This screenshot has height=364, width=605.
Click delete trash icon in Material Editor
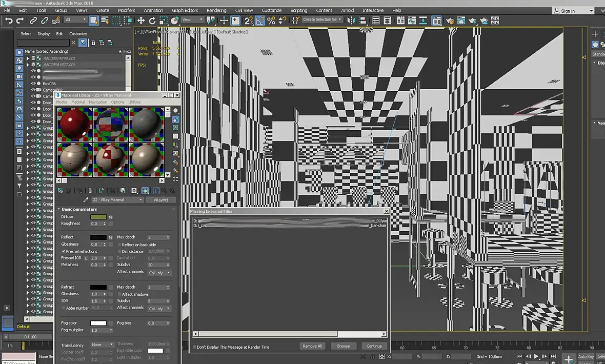[90, 191]
